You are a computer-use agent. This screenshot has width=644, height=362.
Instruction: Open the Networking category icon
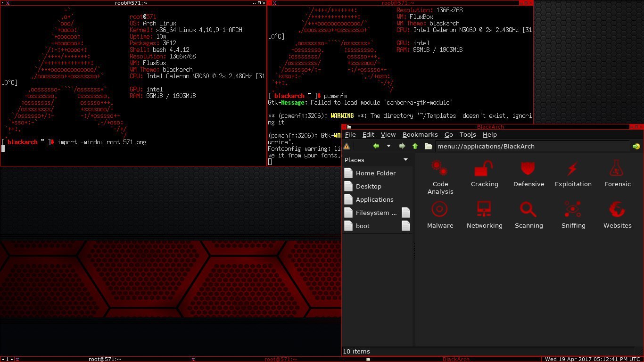point(484,209)
